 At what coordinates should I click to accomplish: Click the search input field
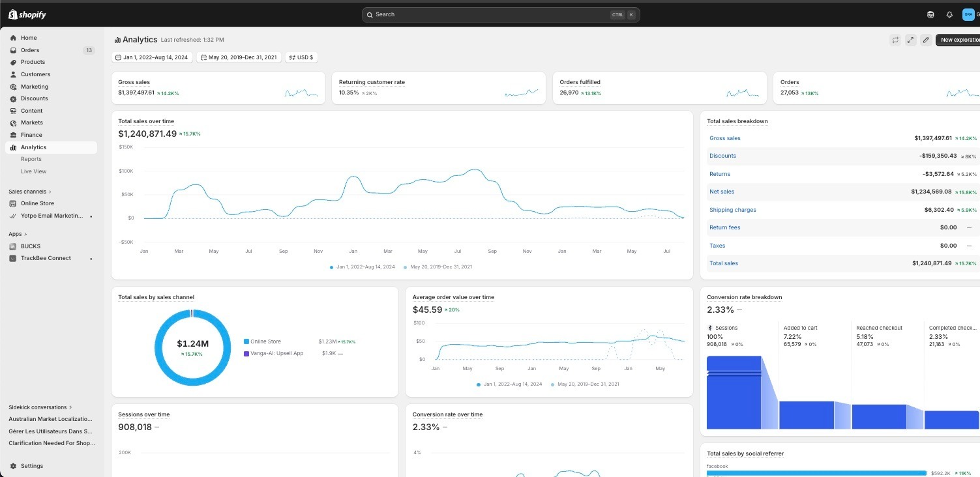coord(501,14)
